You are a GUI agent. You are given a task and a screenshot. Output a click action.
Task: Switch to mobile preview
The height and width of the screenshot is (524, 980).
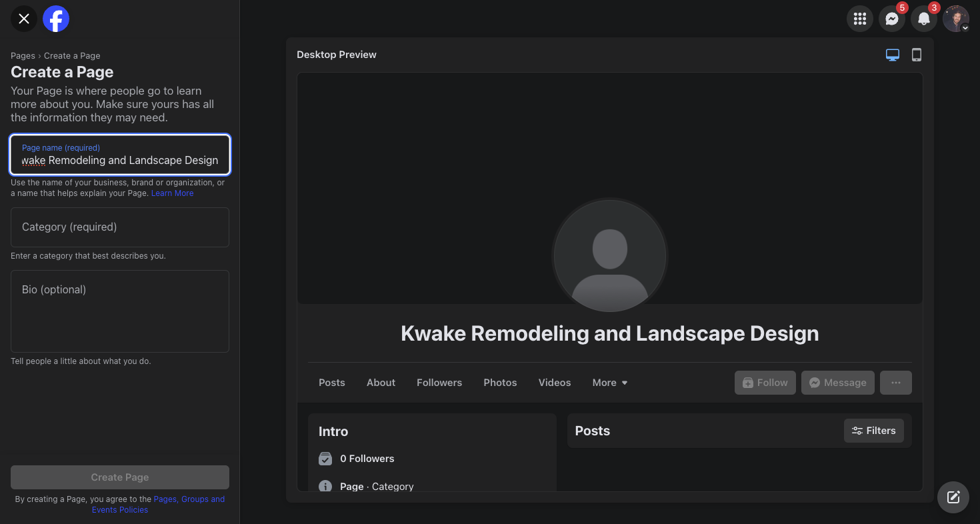tap(917, 55)
